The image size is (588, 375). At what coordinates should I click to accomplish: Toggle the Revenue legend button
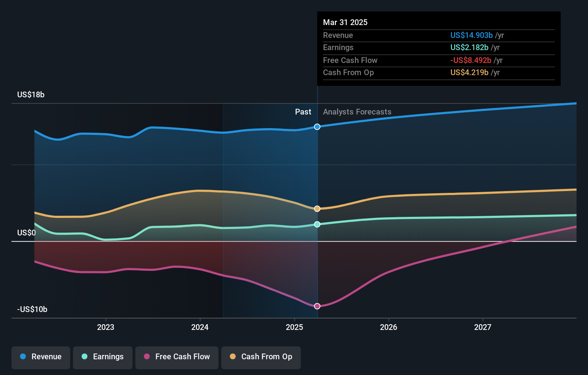(41, 357)
